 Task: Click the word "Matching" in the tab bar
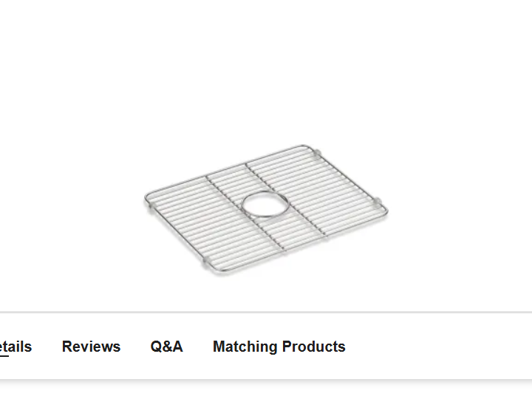tap(245, 347)
